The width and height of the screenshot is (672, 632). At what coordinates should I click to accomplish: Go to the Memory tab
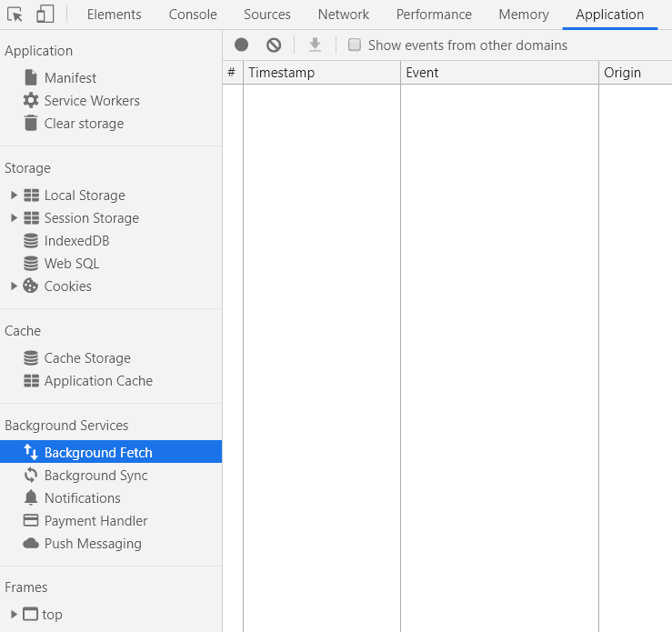tap(524, 15)
